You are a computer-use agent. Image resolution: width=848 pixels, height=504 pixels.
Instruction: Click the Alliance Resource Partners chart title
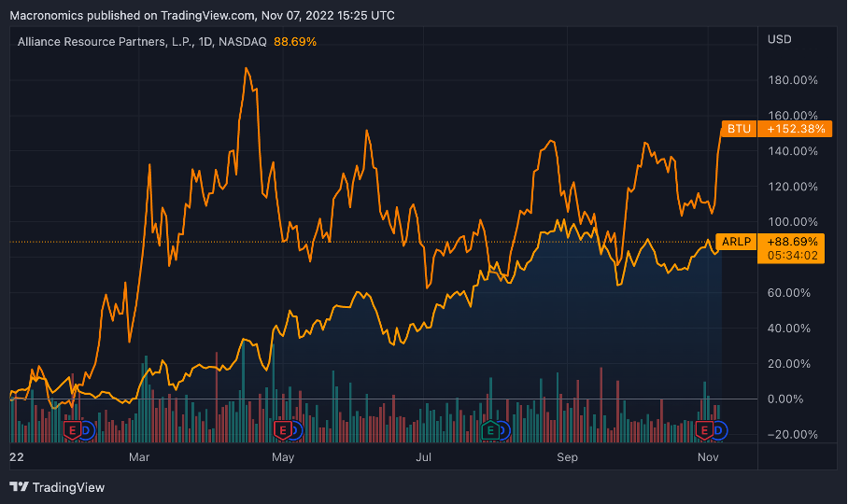[x=142, y=42]
